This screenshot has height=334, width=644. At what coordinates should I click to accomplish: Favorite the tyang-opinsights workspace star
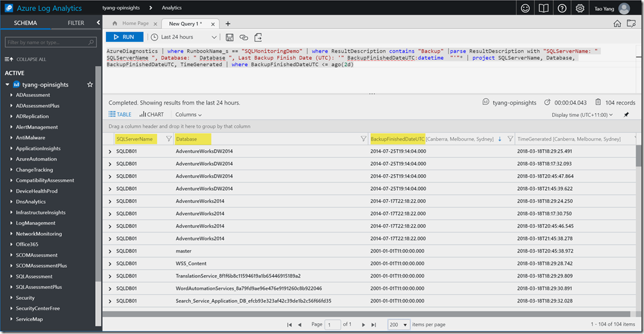point(90,85)
